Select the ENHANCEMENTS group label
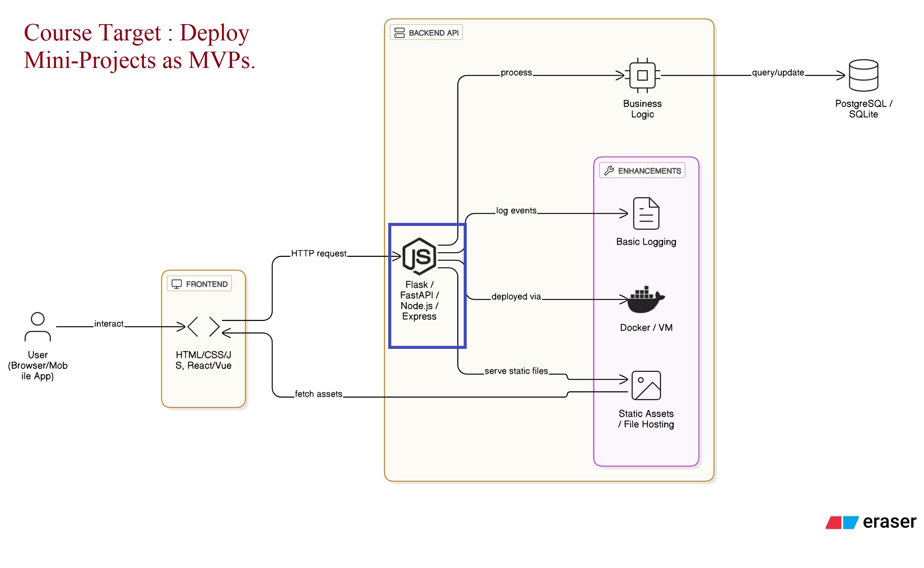Viewport: 924px width, 568px height. [x=642, y=171]
